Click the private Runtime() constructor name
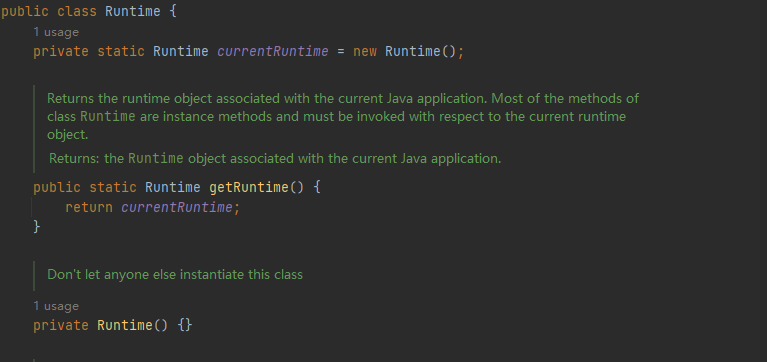Image resolution: width=767 pixels, height=362 pixels. (x=125, y=325)
